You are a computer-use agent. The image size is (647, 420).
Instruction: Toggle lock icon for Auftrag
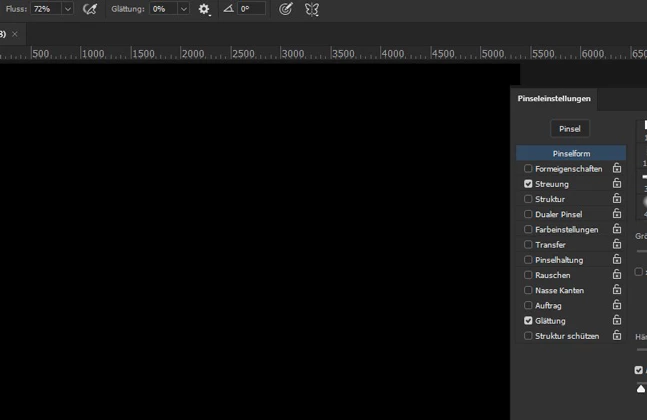coord(617,305)
